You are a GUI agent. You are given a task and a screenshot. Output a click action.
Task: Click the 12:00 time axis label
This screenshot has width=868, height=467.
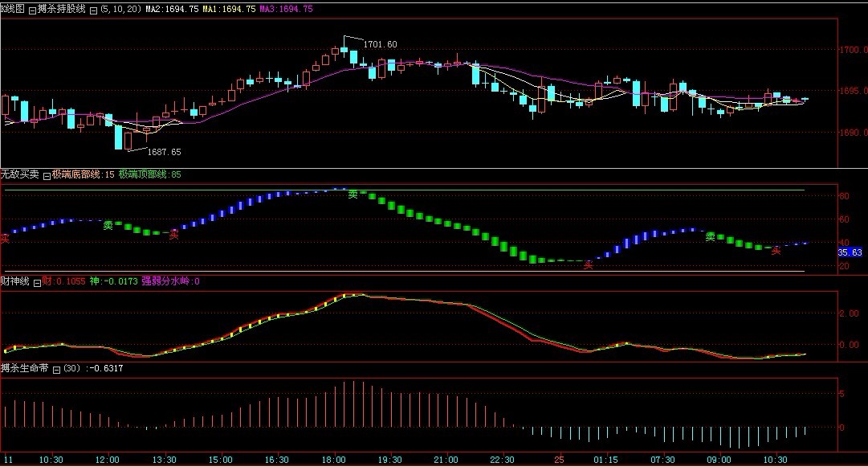coord(108,460)
